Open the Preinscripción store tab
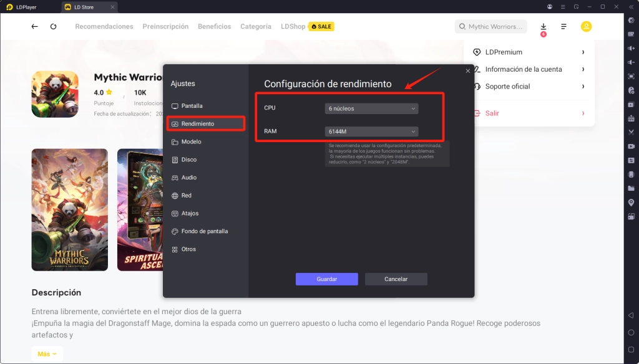The height and width of the screenshot is (364, 639). click(x=165, y=26)
